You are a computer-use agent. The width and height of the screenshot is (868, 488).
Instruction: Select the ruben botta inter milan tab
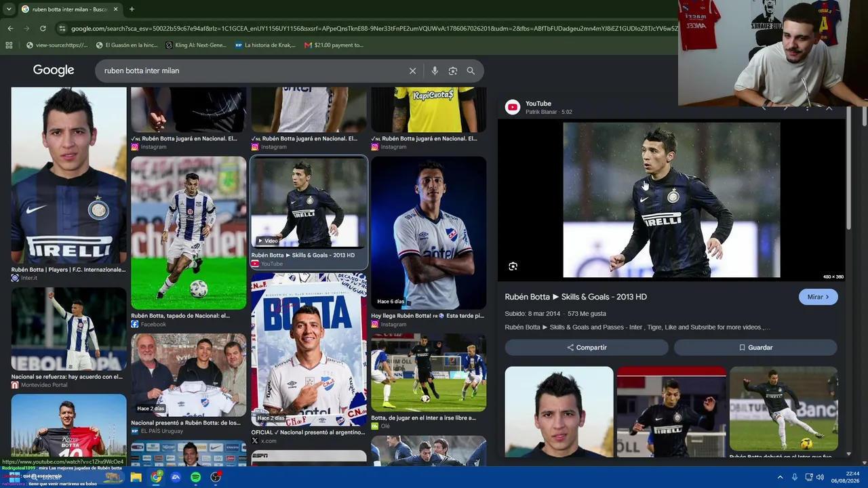pos(69,9)
